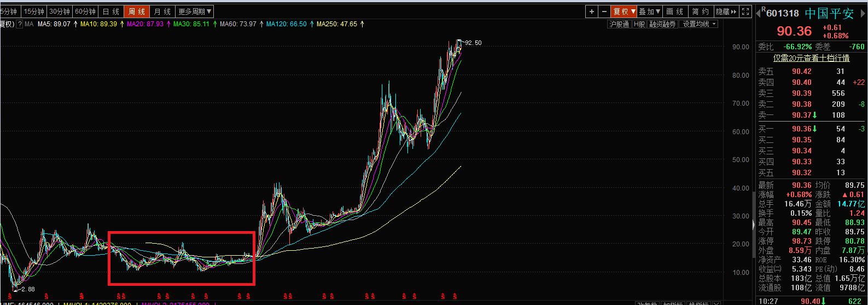Toggle the 融资融券 indicator
This screenshot has height=305, width=868.
point(662,24)
